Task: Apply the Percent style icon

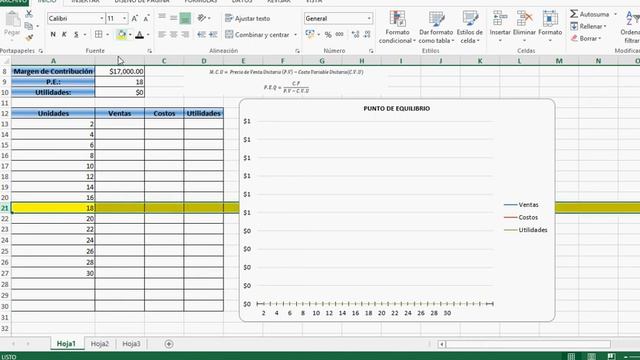Action: coord(328,35)
